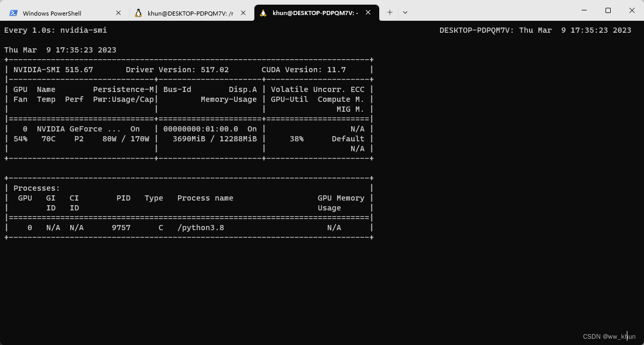Image resolution: width=644 pixels, height=345 pixels.
Task: Click the GPU utilization value '38%'
Action: pos(297,139)
